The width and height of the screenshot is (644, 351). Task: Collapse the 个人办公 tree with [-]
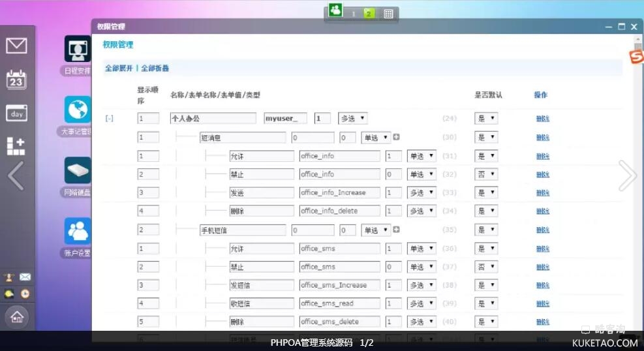coord(109,118)
